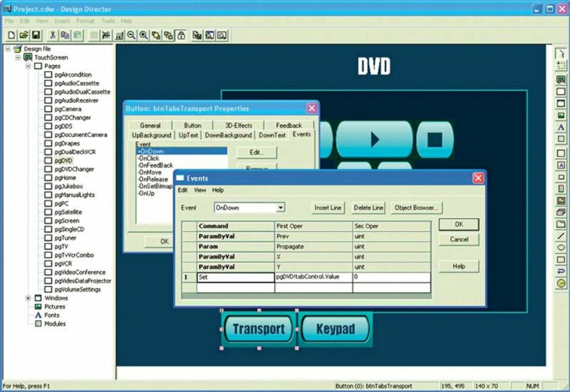This screenshot has width=570, height=392.
Task: Close the Button Properties dialog
Action: pos(312,108)
